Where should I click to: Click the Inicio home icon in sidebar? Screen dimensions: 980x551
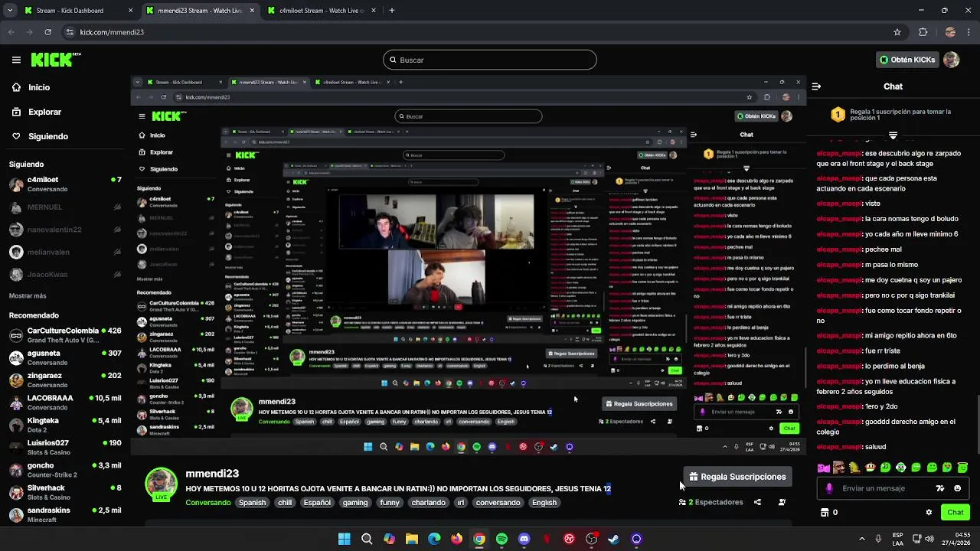click(x=16, y=87)
